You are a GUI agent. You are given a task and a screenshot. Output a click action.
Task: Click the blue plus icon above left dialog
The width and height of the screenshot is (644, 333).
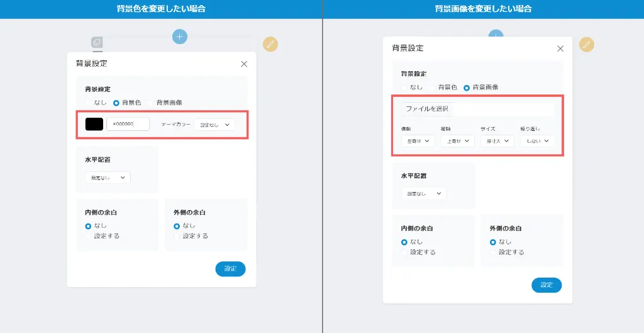(x=180, y=37)
